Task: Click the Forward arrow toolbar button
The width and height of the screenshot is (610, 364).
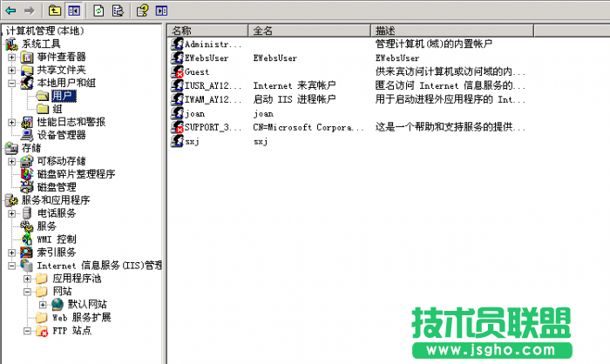Action: pyautogui.click(x=29, y=10)
